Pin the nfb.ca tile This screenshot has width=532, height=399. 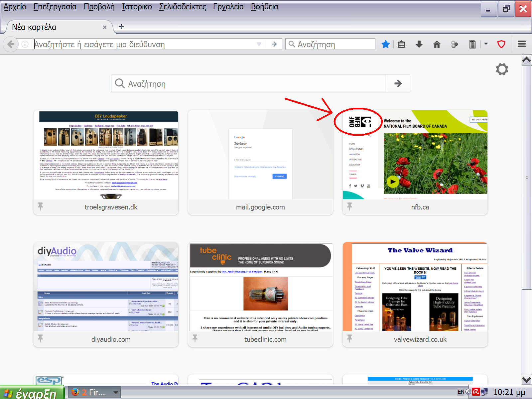click(350, 207)
